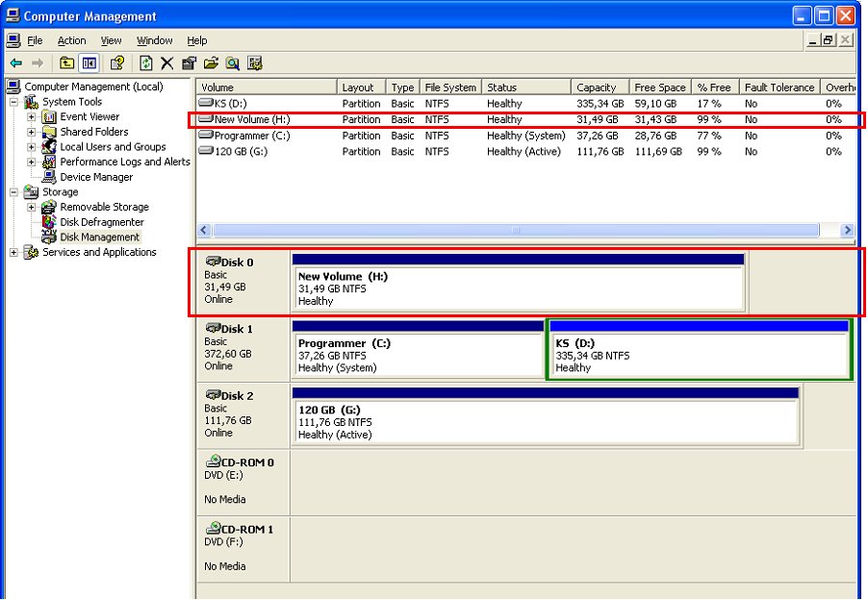
Task: Expand Performance Logs and Alerts node
Action: pos(32,162)
